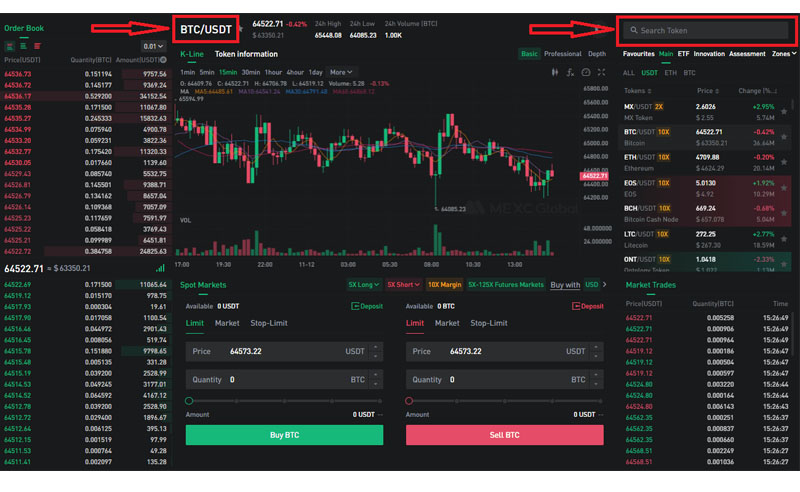This screenshot has width=800, height=492.
Task: Show buy-orders-only order book view icon
Action: (x=23, y=46)
